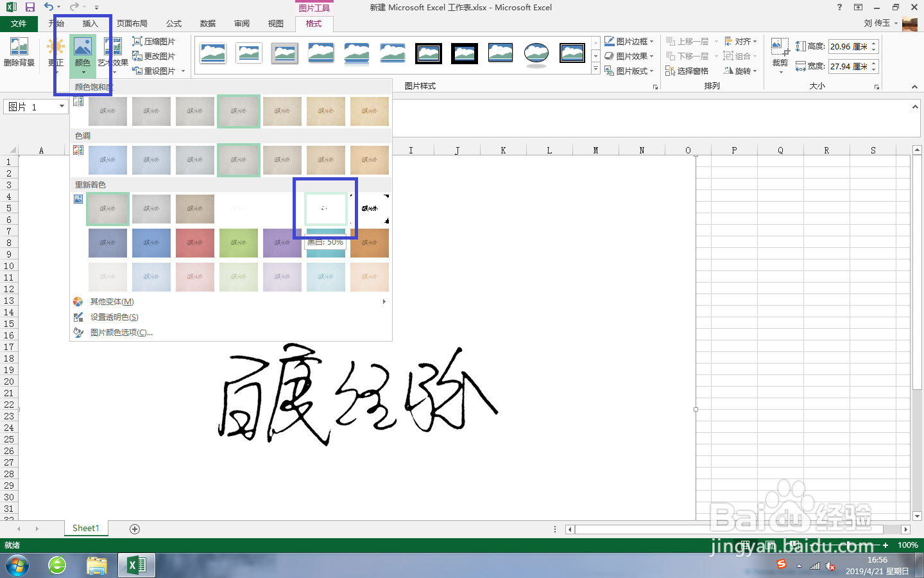Switch to the 视图 ribbon tab
The height and width of the screenshot is (578, 924).
[275, 23]
